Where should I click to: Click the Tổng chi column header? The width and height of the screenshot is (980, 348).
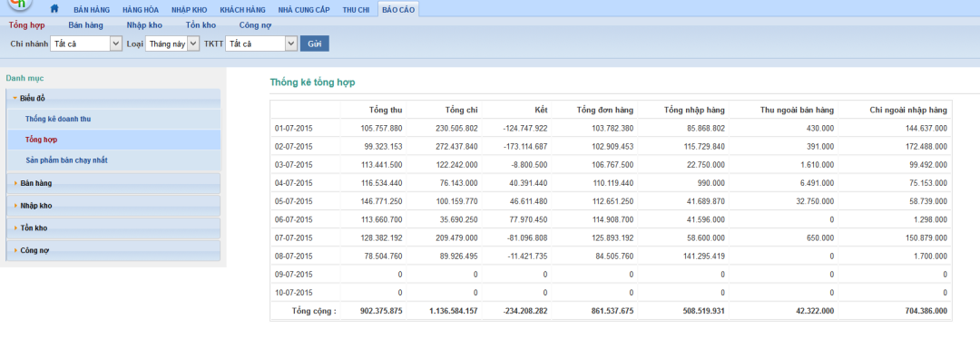tap(461, 110)
